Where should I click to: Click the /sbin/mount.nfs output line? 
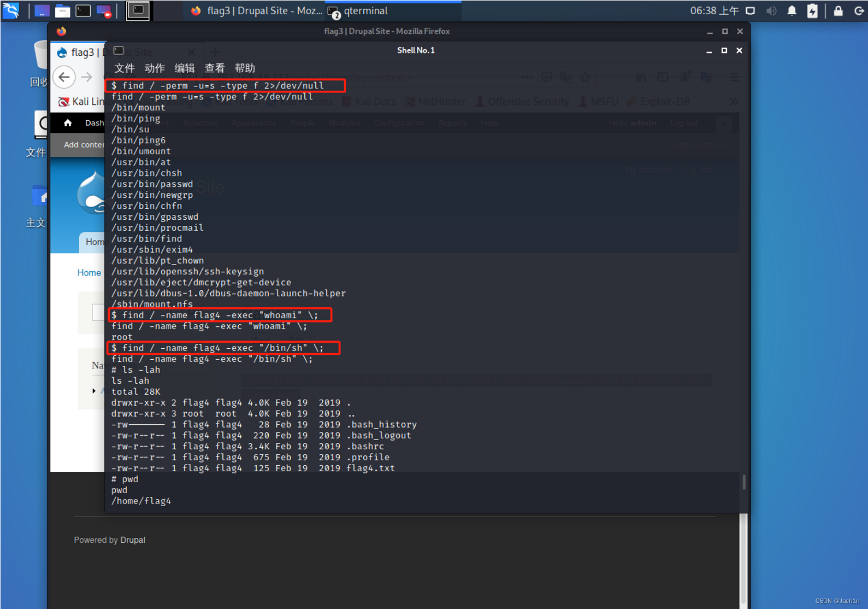tap(152, 304)
